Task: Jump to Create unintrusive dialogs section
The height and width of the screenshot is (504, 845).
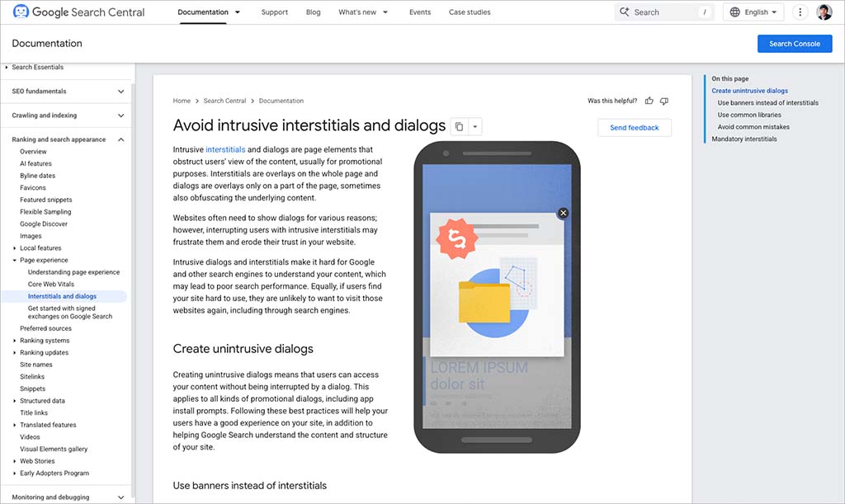Action: click(749, 91)
